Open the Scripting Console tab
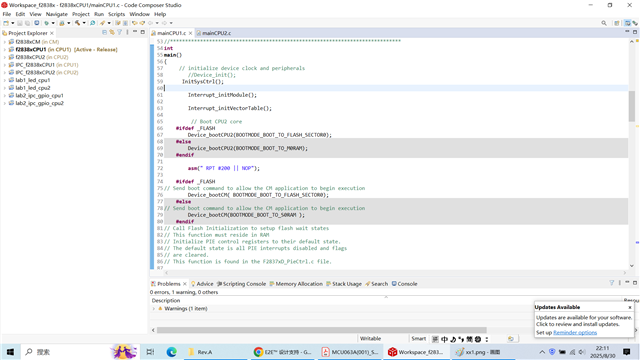The width and height of the screenshot is (640, 360). (241, 284)
